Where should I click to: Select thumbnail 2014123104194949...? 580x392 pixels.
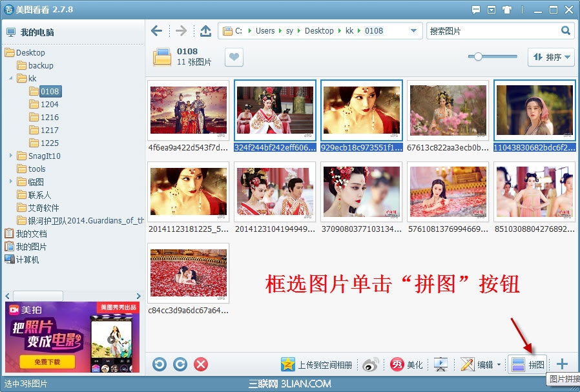275,192
